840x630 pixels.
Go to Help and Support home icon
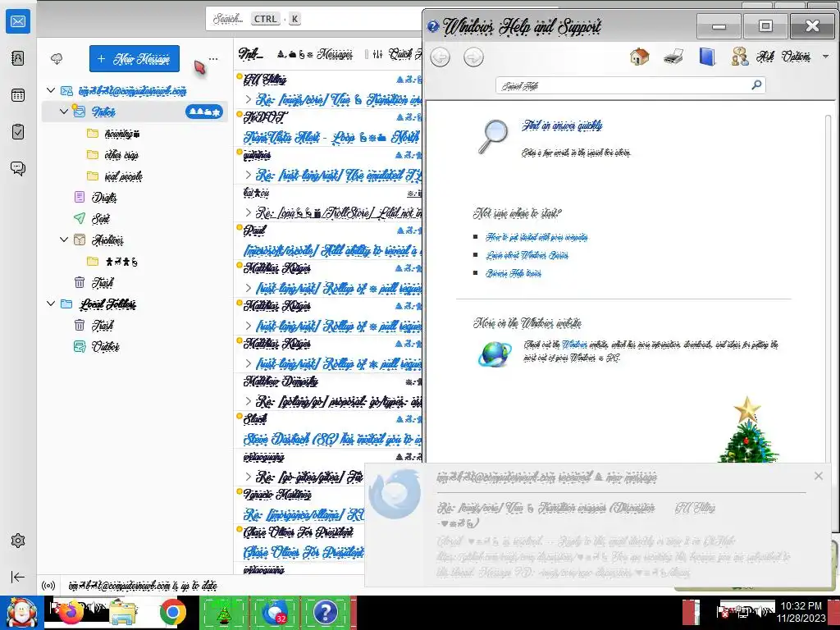point(640,57)
